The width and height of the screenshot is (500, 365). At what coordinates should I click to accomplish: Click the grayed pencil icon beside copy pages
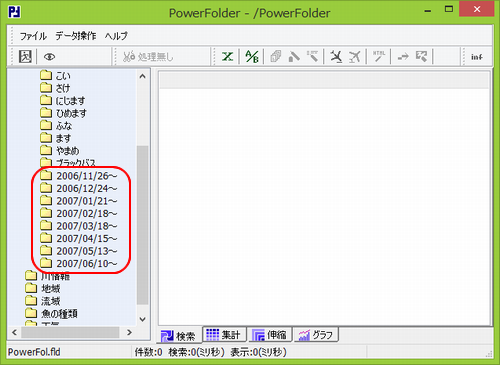[294, 56]
